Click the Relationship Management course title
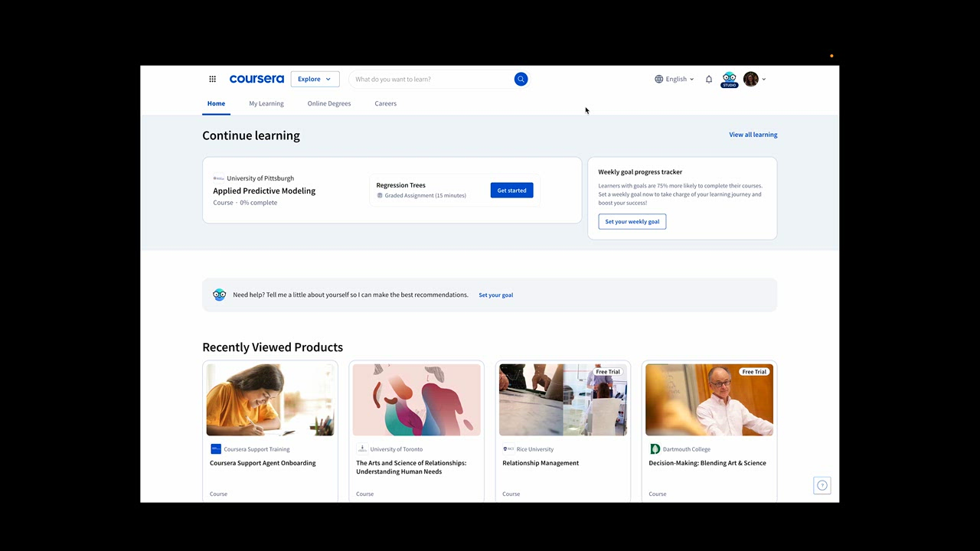This screenshot has width=980, height=551. coord(541,463)
